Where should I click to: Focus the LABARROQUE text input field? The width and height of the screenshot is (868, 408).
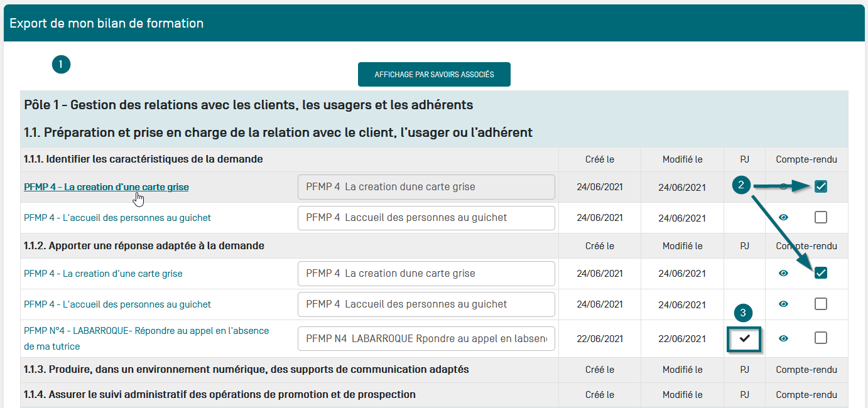tap(426, 339)
